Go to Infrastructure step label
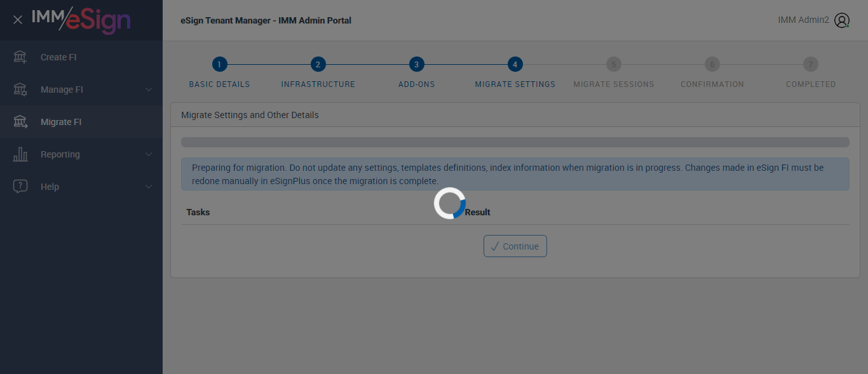The width and height of the screenshot is (868, 374). pyautogui.click(x=318, y=84)
